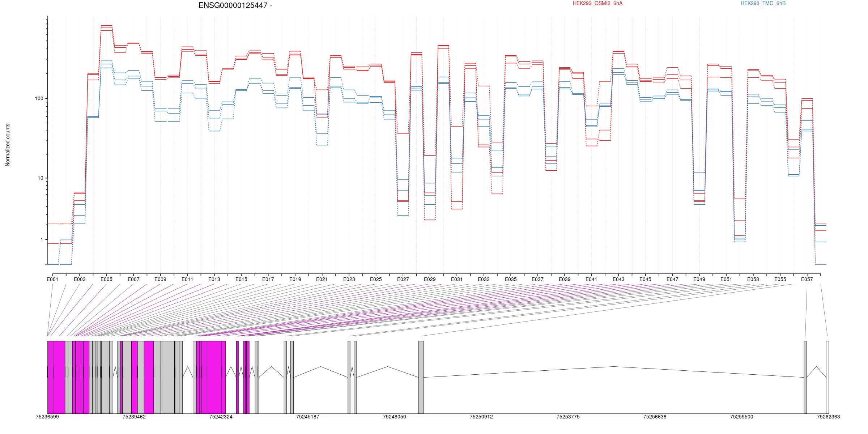
Task: Select exon label E031
Action: click(x=457, y=279)
